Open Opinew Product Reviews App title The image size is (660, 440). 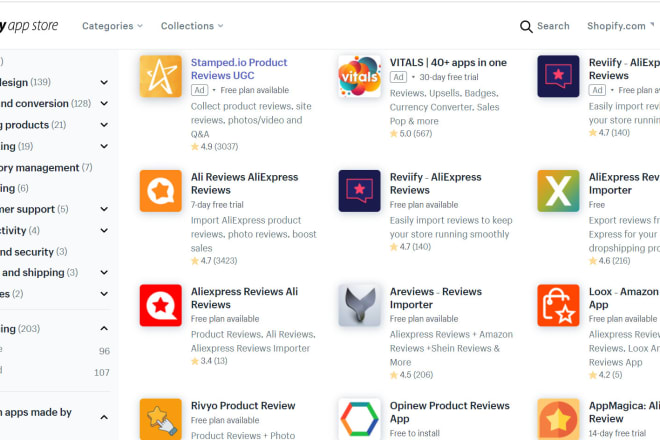pyautogui.click(x=450, y=412)
